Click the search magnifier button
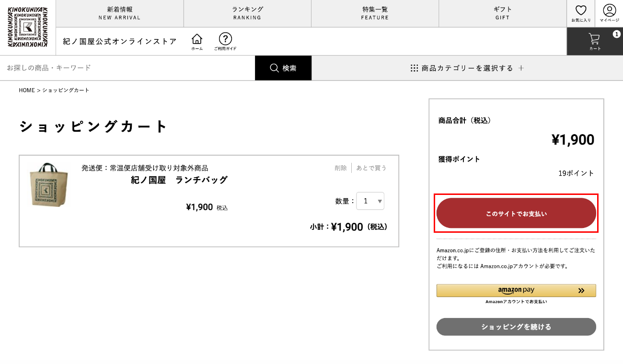This screenshot has width=623, height=364. click(283, 68)
